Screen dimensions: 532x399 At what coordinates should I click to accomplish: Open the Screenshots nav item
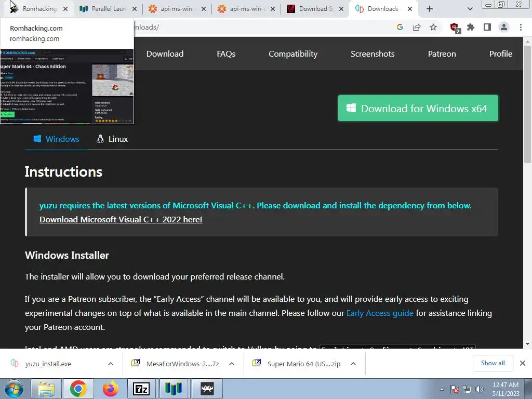pyautogui.click(x=373, y=54)
